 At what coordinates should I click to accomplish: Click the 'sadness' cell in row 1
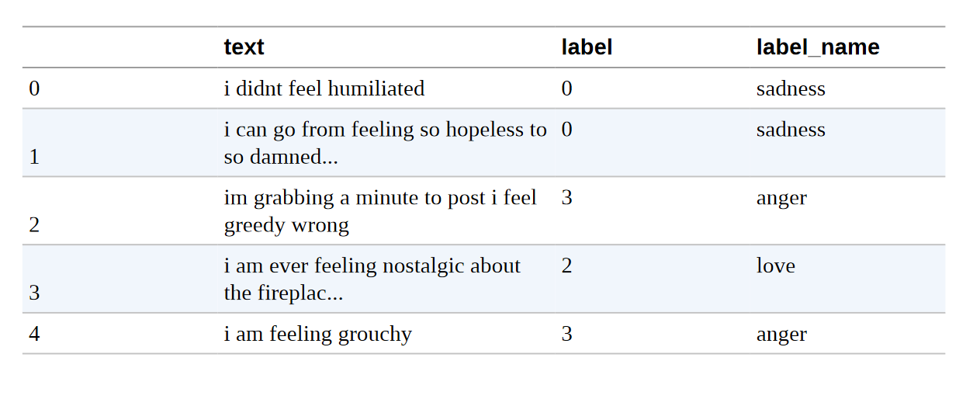click(x=791, y=129)
